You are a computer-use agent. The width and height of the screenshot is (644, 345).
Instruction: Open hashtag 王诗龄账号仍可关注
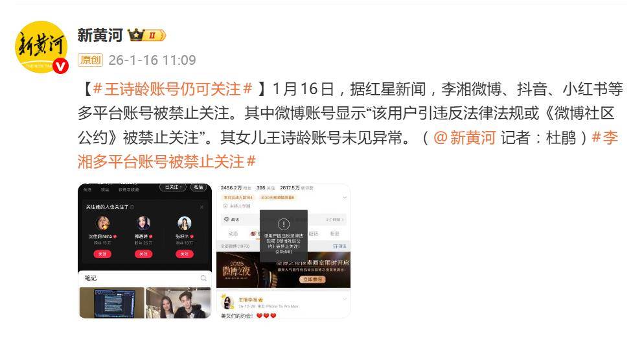[172, 89]
